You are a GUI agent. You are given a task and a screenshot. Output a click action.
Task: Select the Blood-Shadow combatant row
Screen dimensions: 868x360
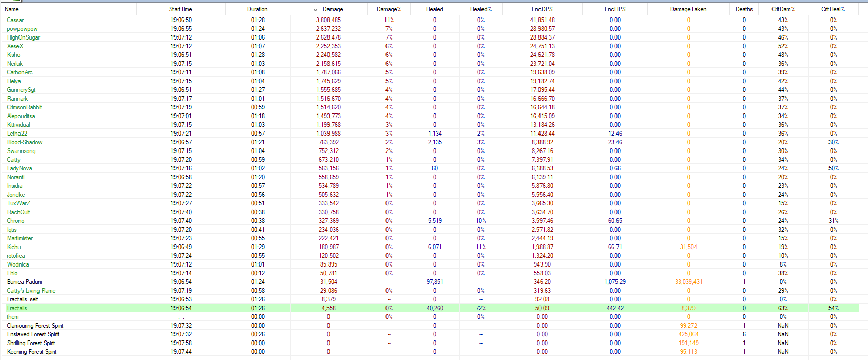(25, 142)
